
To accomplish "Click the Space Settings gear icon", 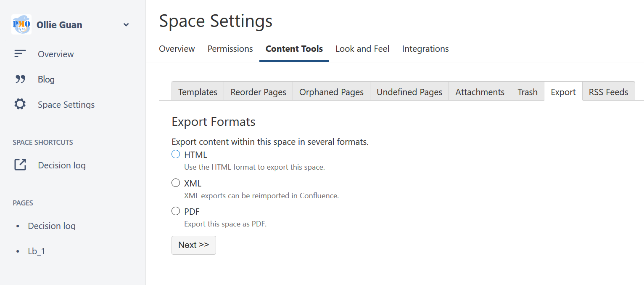I will 20,104.
